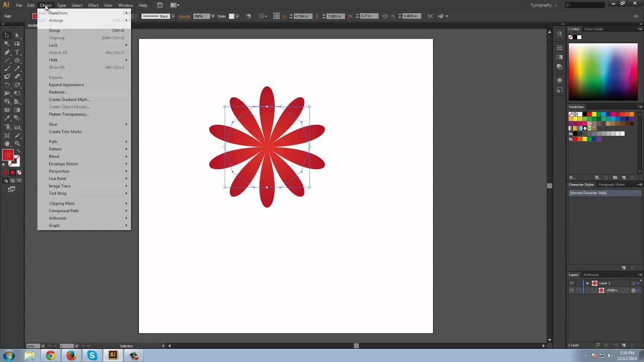The height and width of the screenshot is (362, 644).
Task: Choose Expand Appearance from the Object menu
Action: click(x=66, y=84)
